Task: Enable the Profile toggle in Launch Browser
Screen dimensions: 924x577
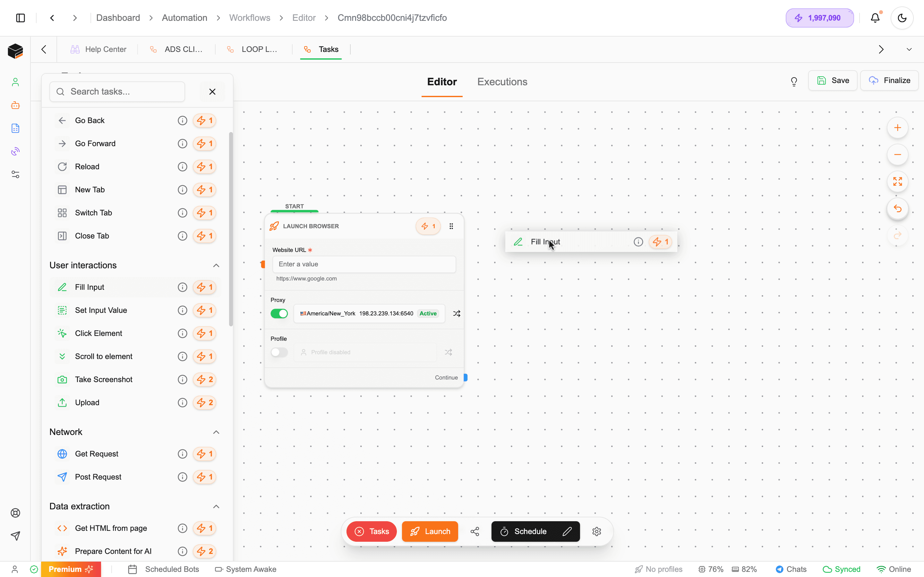Action: pos(279,352)
